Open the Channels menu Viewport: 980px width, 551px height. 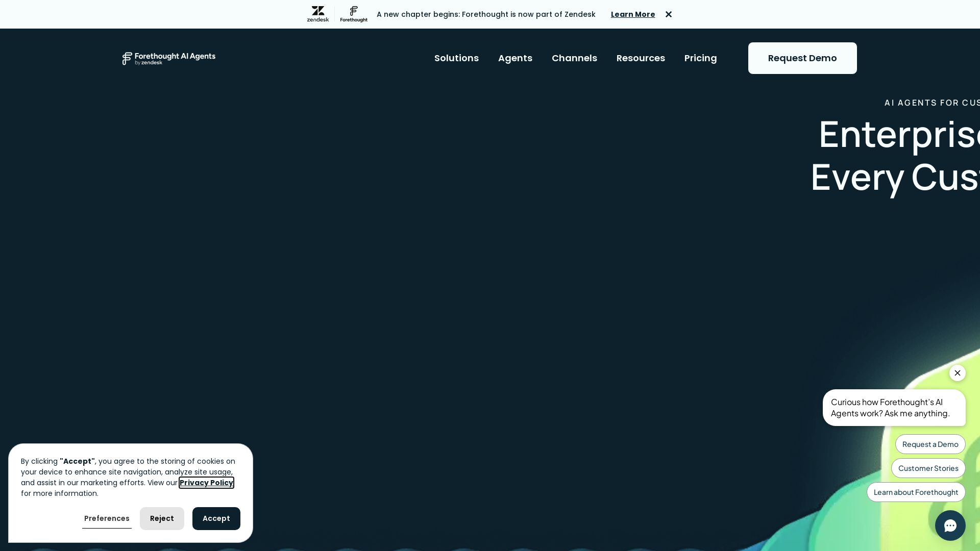574,58
